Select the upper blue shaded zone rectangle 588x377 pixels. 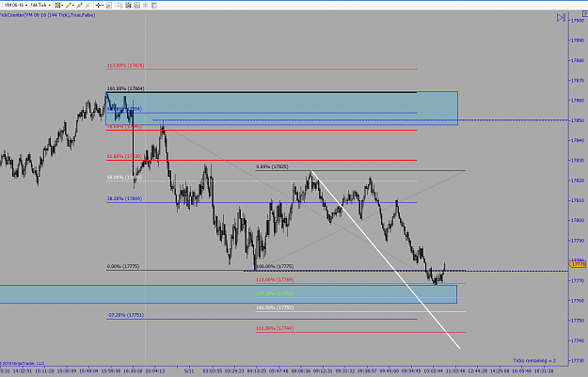click(x=281, y=108)
